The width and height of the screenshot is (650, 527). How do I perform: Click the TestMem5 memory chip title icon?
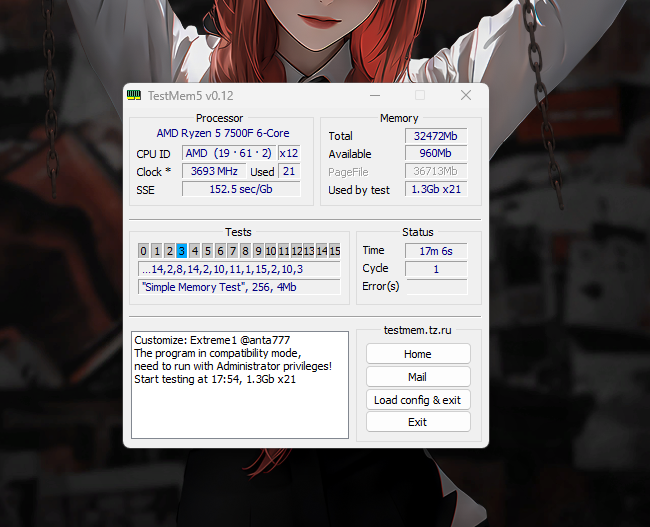tap(134, 95)
